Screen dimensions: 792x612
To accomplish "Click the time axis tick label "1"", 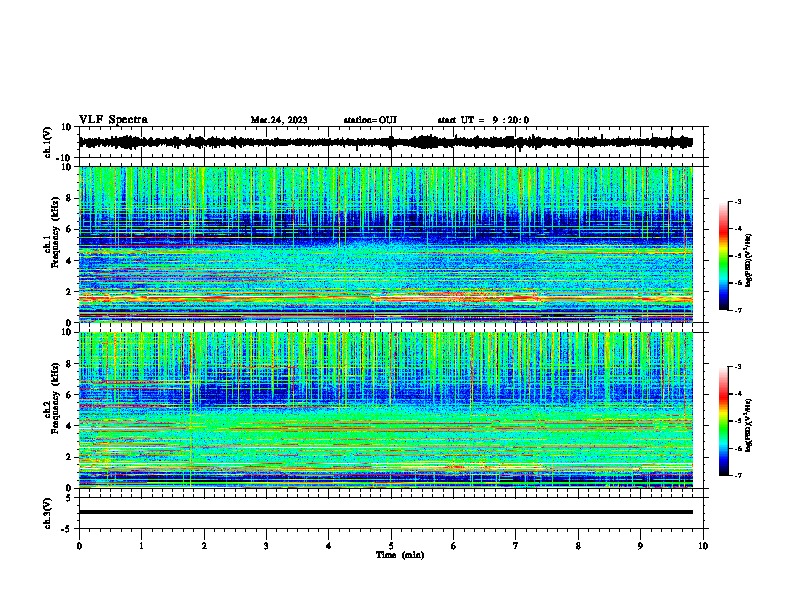I will coord(141,546).
